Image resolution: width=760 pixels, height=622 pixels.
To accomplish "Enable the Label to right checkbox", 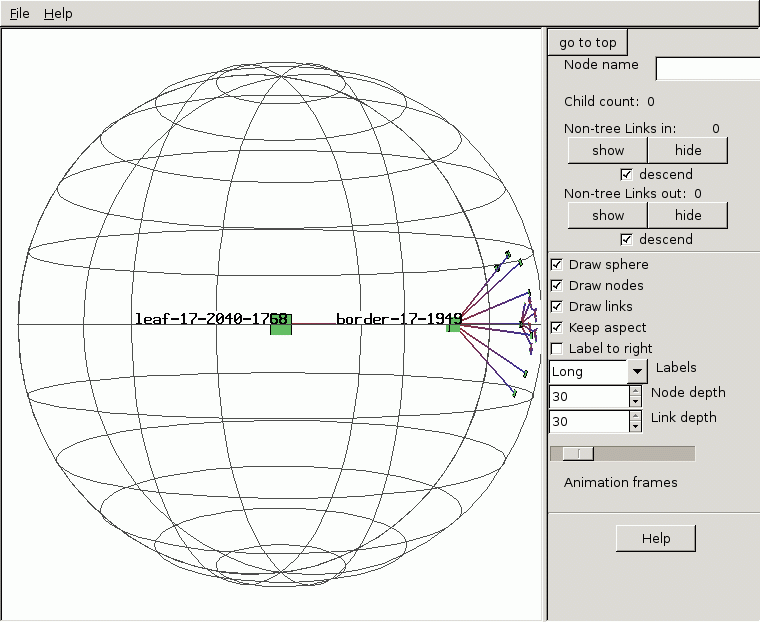I will [556, 349].
